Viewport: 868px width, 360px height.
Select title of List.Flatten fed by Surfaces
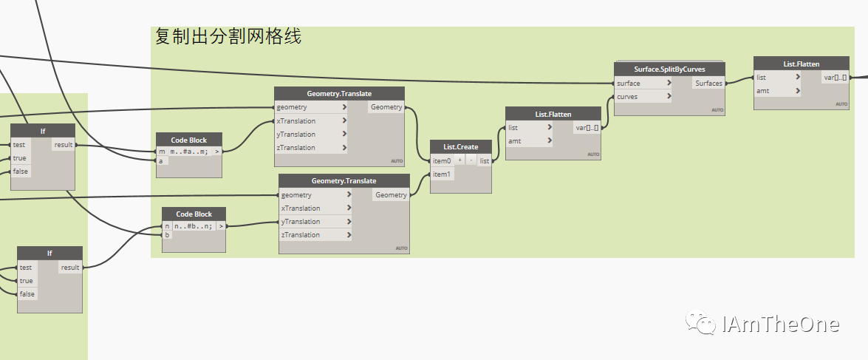(801, 64)
